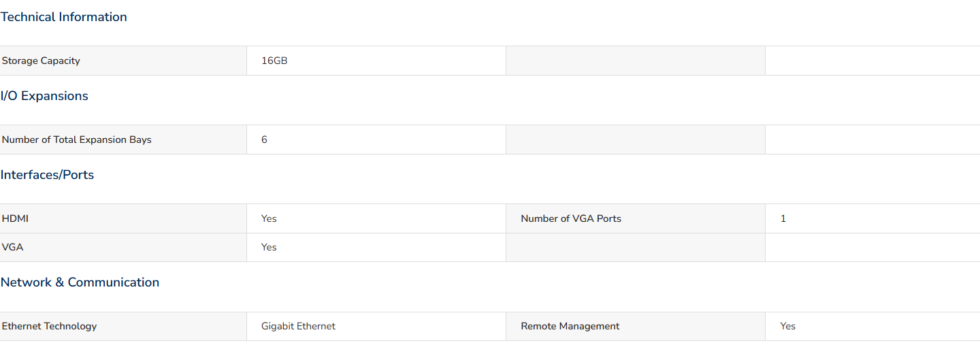Select the Remote Management label cell

click(x=636, y=326)
